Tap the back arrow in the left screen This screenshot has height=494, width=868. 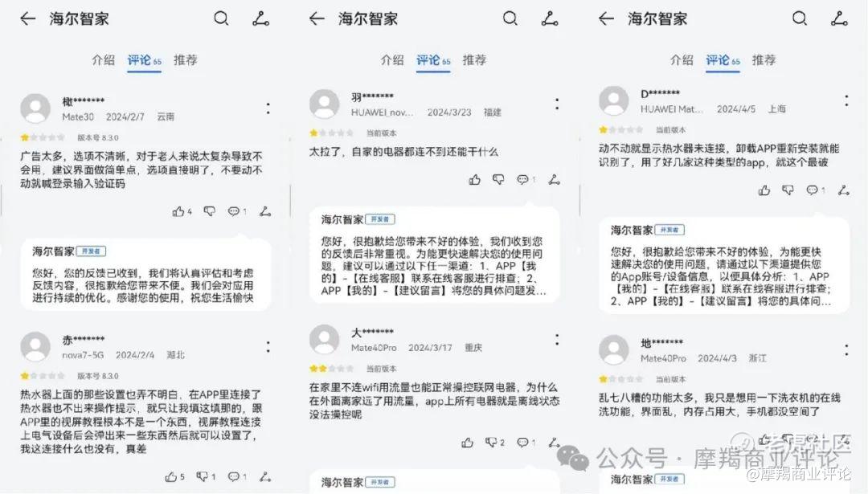(x=27, y=18)
